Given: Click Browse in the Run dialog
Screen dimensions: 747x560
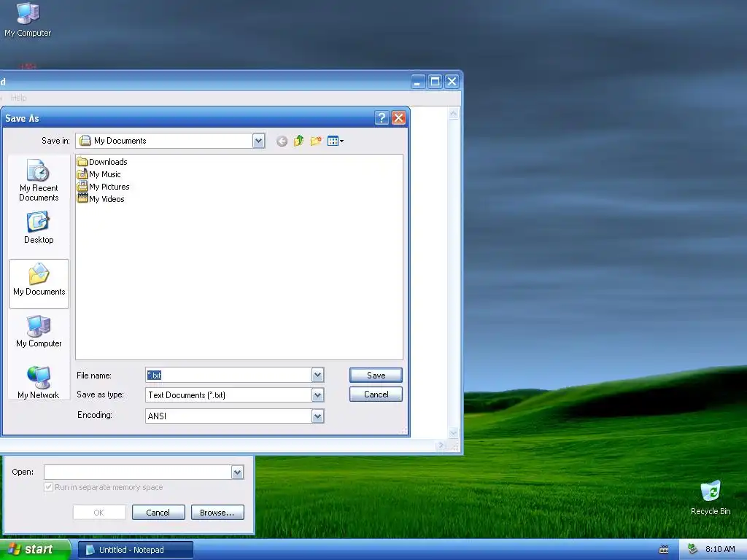Looking at the screenshot, I should 217,513.
